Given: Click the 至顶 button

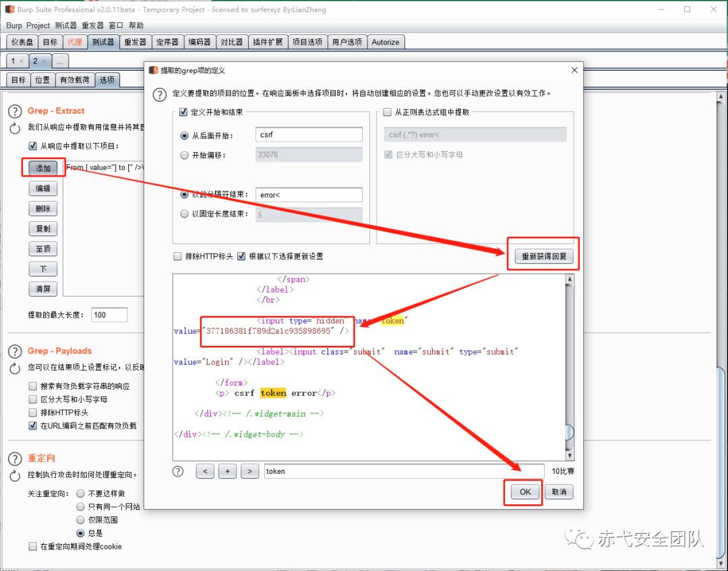Looking at the screenshot, I should pos(43,249).
